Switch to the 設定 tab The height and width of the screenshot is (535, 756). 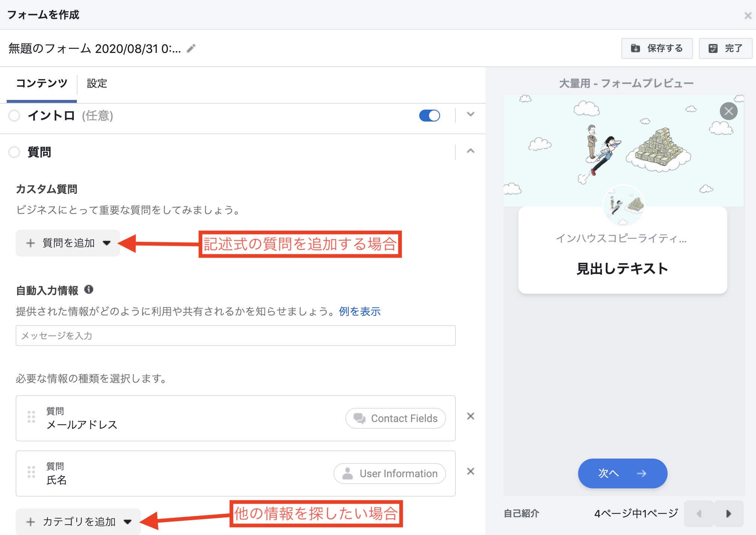coord(97,84)
